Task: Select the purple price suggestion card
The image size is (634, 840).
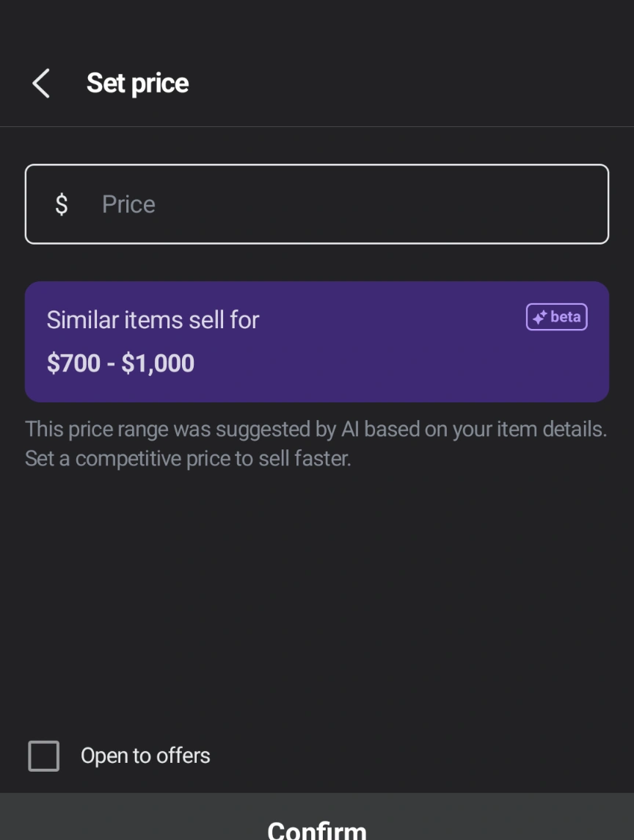Action: [317, 342]
